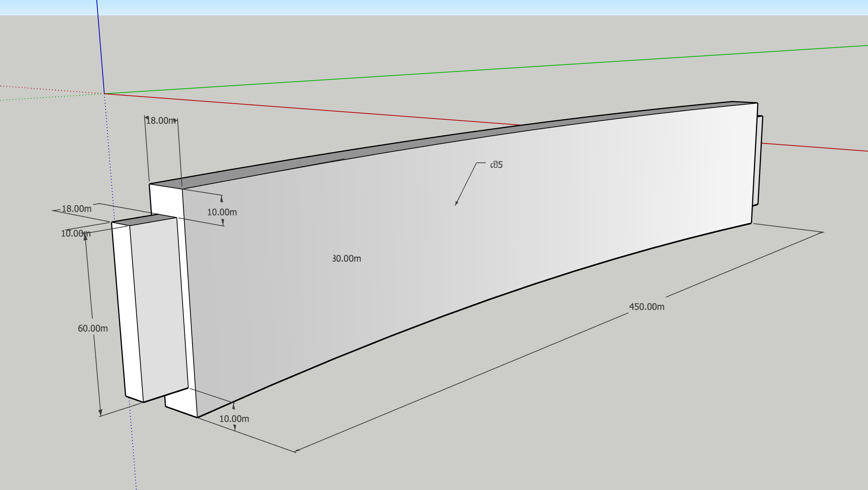Screen dimensions: 868x490
Task: Click the 10.00m dimension near wall top corner
Action: coord(222,212)
